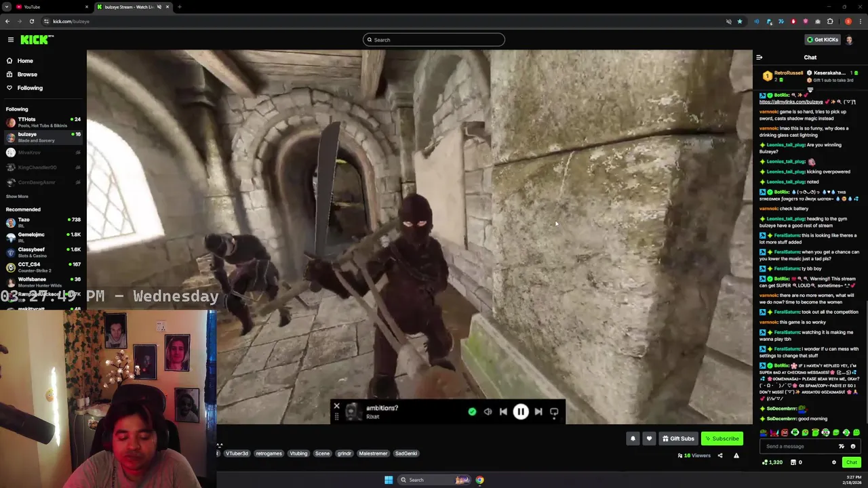The width and height of the screenshot is (868, 488).
Task: Open the Windows Start menu
Action: [389, 480]
